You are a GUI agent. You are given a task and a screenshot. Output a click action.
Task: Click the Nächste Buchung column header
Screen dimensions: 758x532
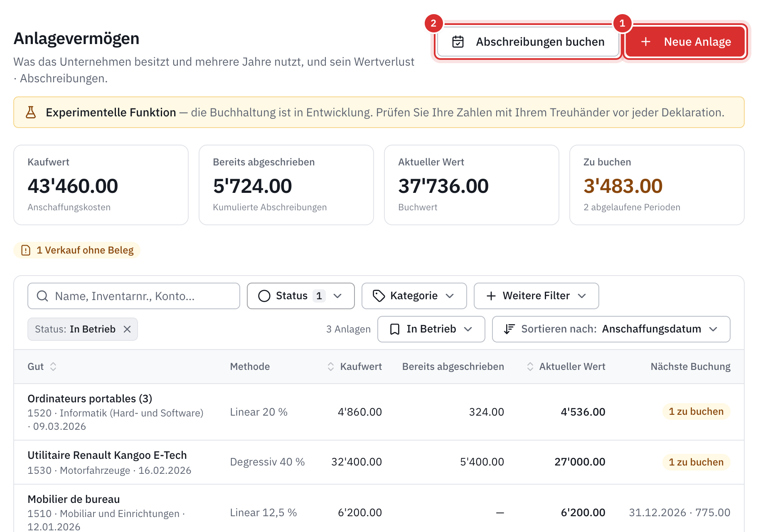690,367
